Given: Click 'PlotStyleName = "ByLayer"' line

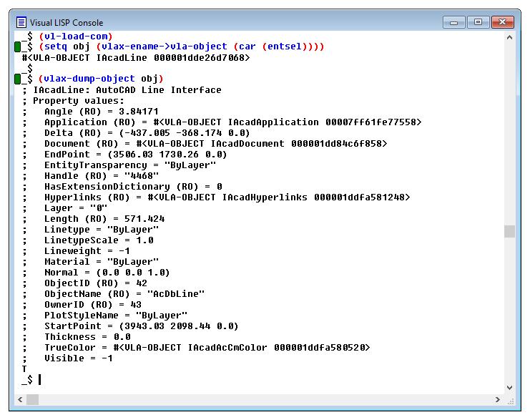Looking at the screenshot, I should [x=116, y=316].
